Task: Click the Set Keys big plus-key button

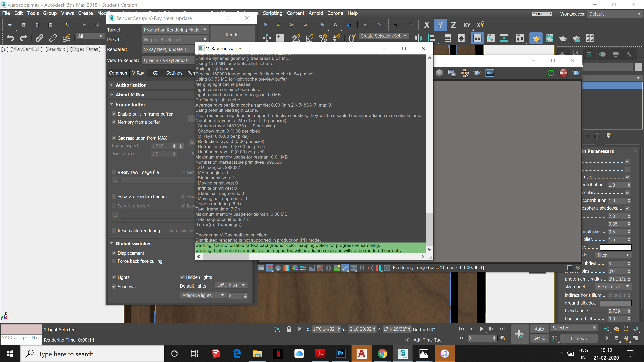Action: click(x=520, y=334)
